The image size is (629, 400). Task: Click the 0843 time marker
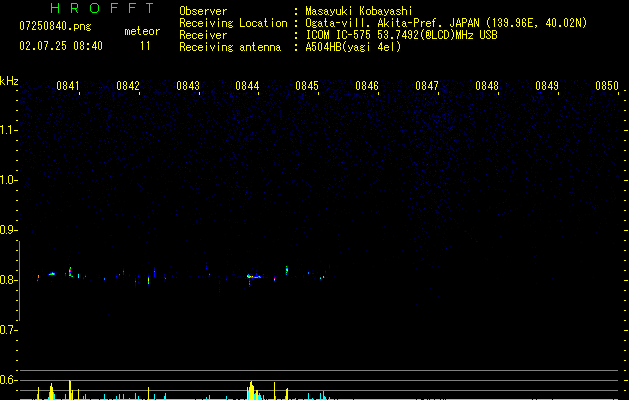188,86
